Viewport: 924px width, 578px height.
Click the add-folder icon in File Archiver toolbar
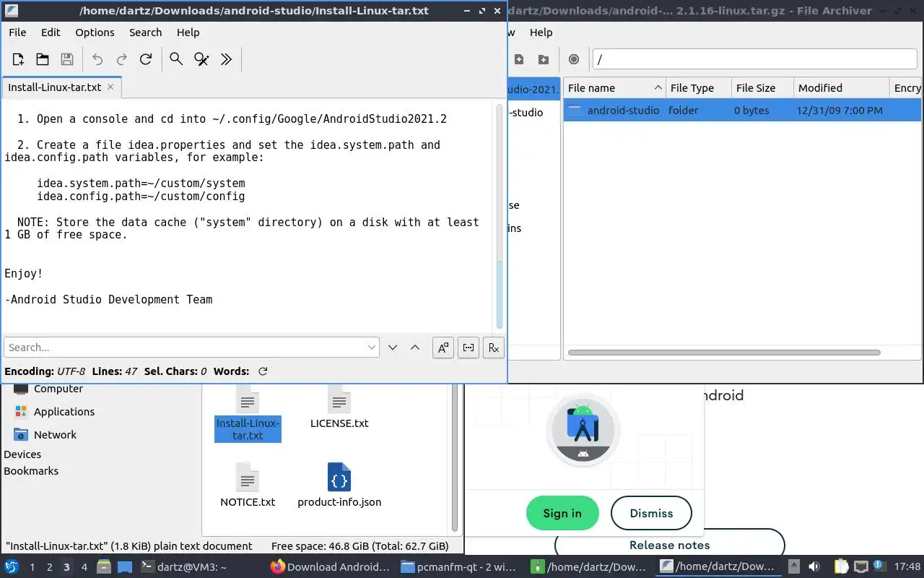point(544,59)
